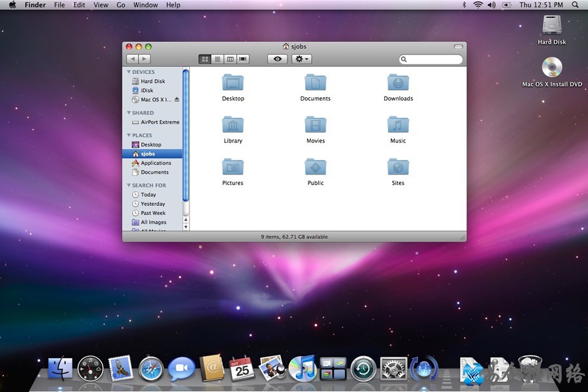Open the Window menu in the menu bar
The height and width of the screenshot is (392, 588).
click(145, 5)
